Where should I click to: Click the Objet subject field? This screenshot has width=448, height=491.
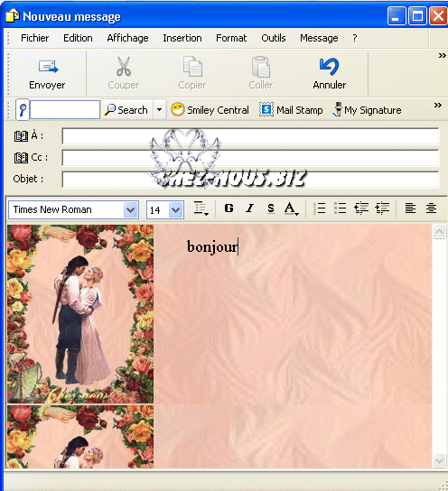point(250,179)
